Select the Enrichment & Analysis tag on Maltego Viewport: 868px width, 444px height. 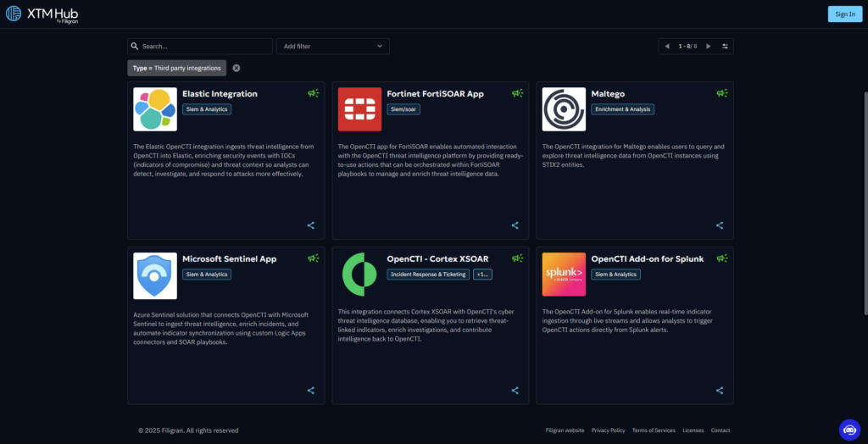(x=623, y=109)
